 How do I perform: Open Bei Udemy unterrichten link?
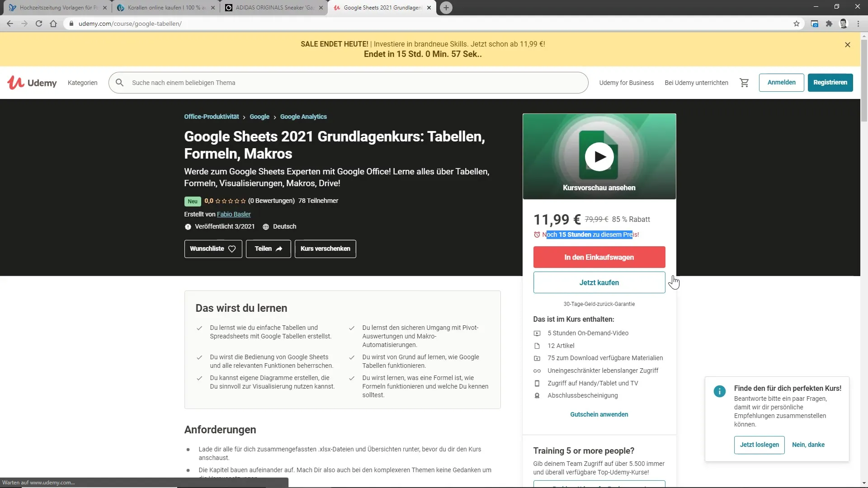coord(696,83)
